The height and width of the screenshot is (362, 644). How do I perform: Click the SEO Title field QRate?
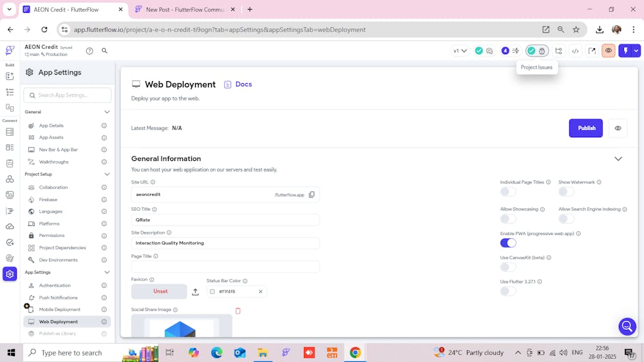[x=225, y=220]
